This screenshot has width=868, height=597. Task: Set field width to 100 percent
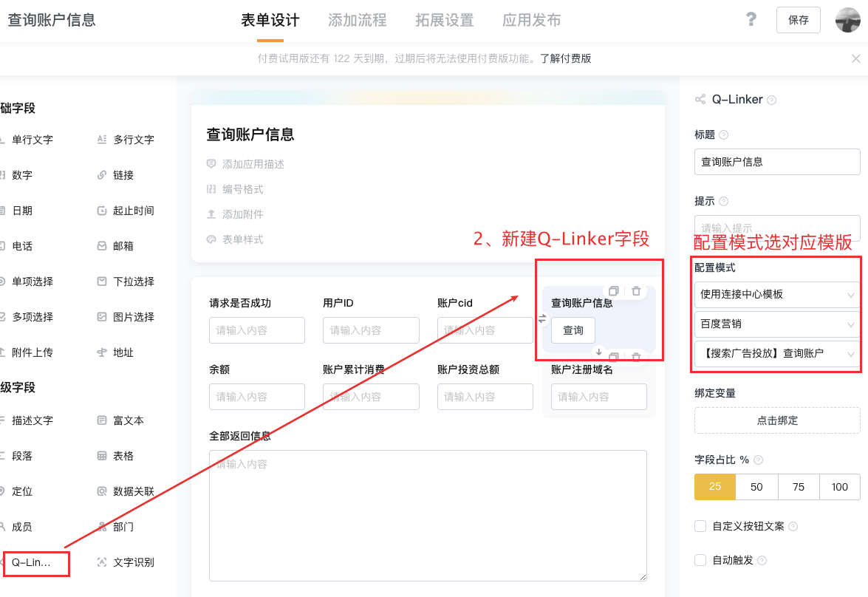click(x=840, y=487)
